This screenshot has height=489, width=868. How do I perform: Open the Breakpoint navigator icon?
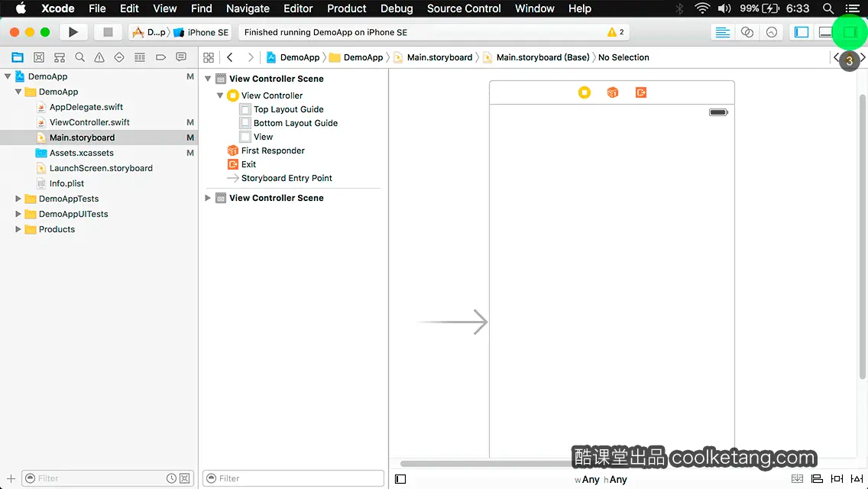tap(160, 57)
